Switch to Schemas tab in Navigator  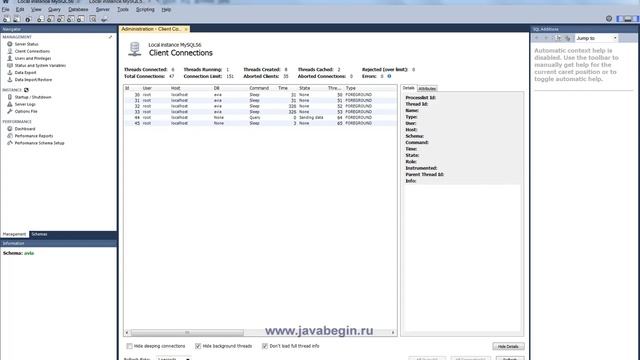tap(39, 234)
